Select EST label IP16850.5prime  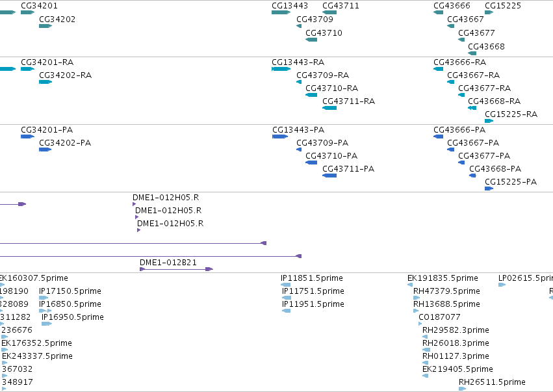pos(70,304)
